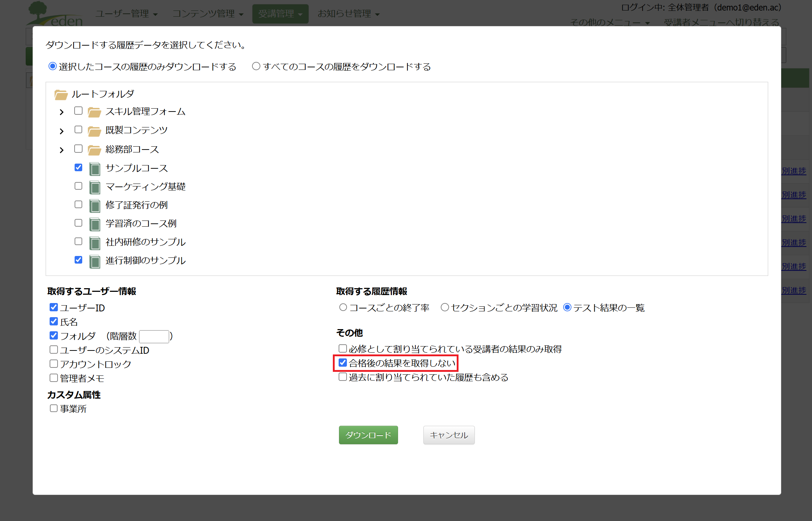Click the 学習済のコース例 tree label

141,224
